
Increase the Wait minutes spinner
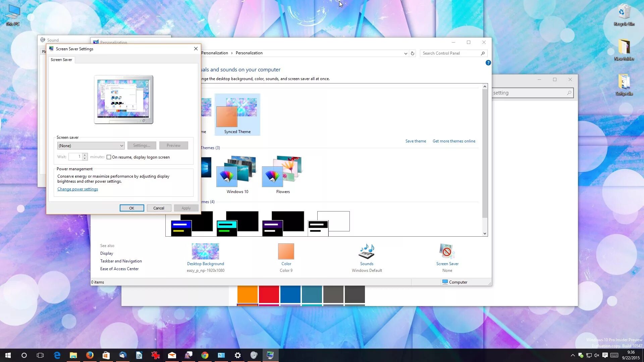pos(85,155)
